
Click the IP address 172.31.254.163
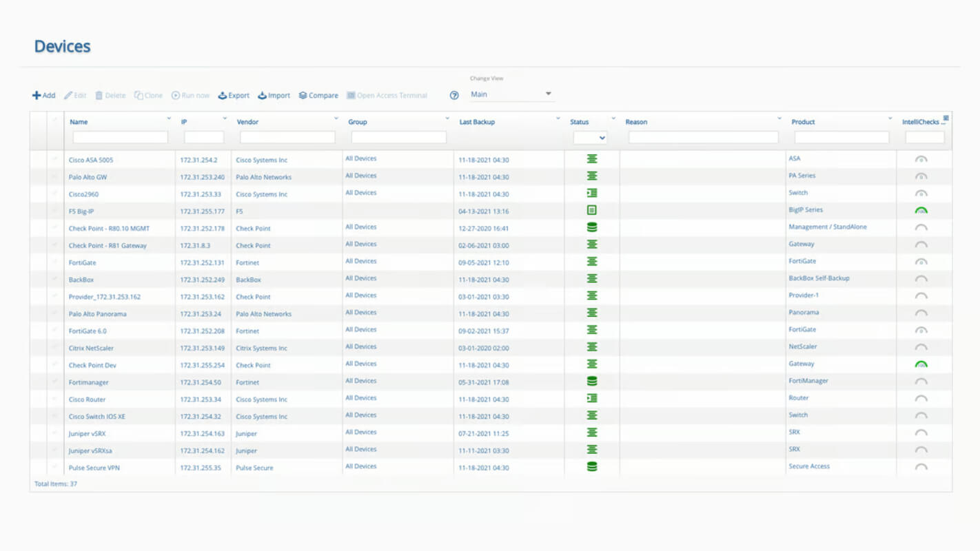point(203,434)
